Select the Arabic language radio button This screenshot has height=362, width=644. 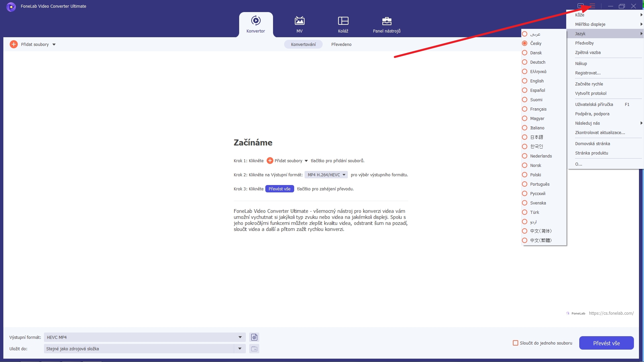tap(525, 34)
